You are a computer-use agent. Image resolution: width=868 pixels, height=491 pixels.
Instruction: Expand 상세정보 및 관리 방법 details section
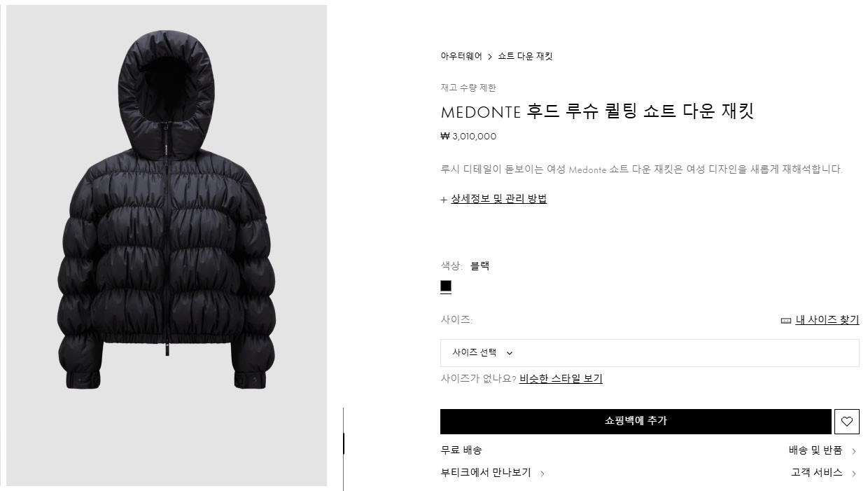tap(498, 199)
